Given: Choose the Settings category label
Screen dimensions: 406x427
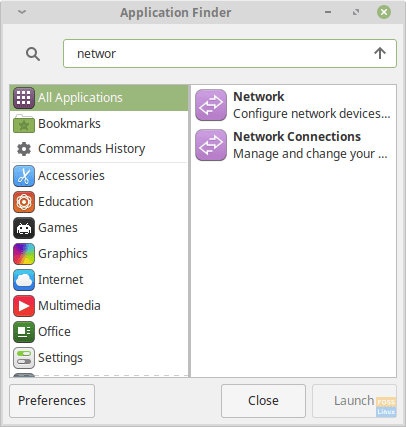Looking at the screenshot, I should point(60,358).
